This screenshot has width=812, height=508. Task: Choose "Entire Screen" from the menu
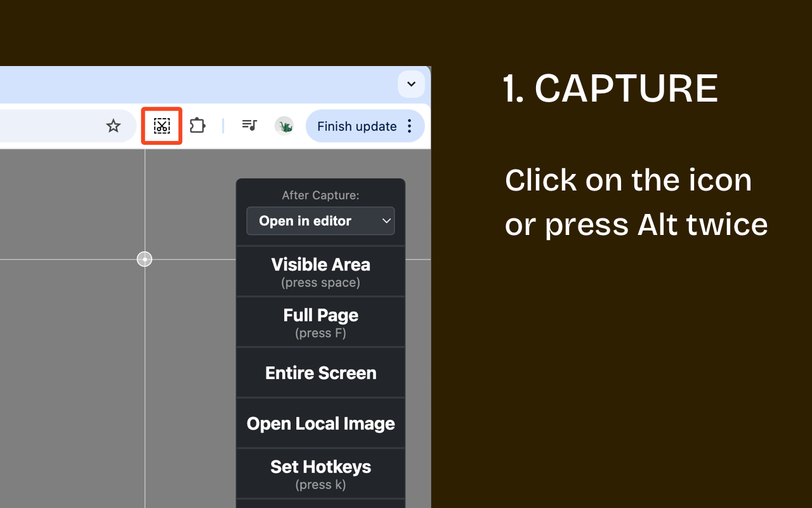coord(320,373)
